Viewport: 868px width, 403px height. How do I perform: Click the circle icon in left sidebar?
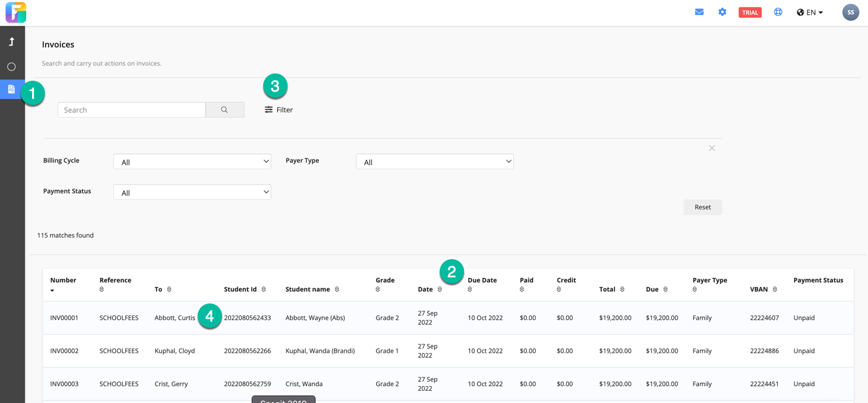coord(12,67)
